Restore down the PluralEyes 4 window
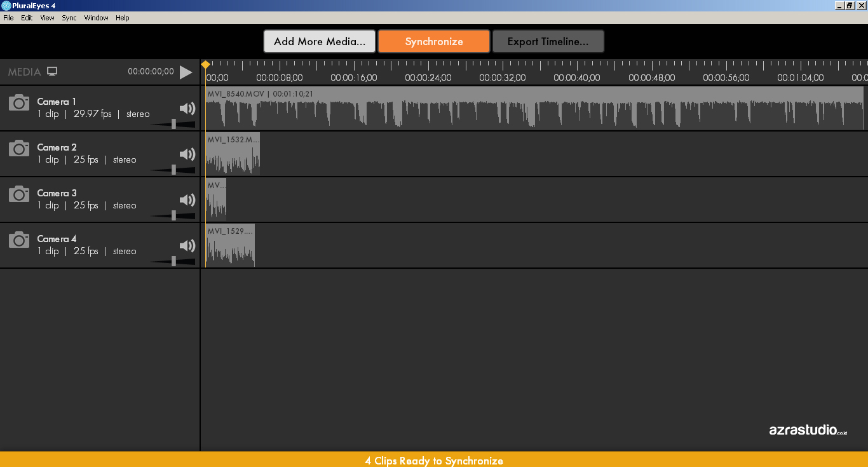 pos(850,5)
